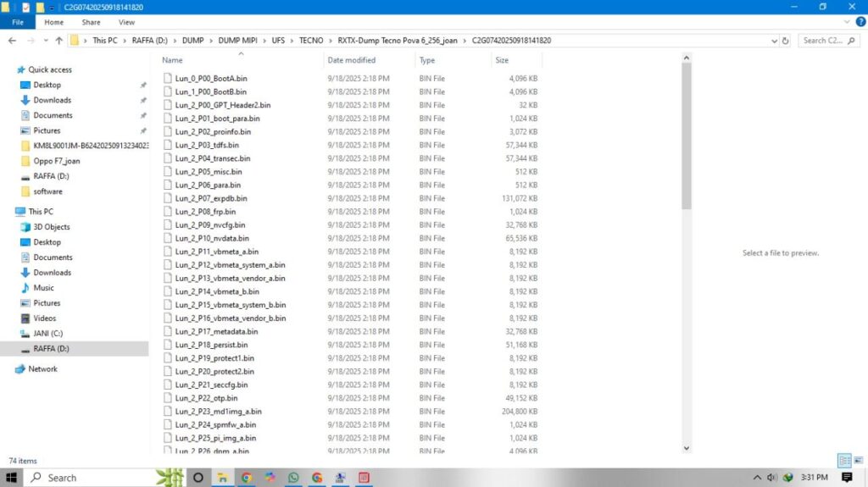
Task: Select Lun_0_P00_BootA.bin file
Action: pos(211,79)
